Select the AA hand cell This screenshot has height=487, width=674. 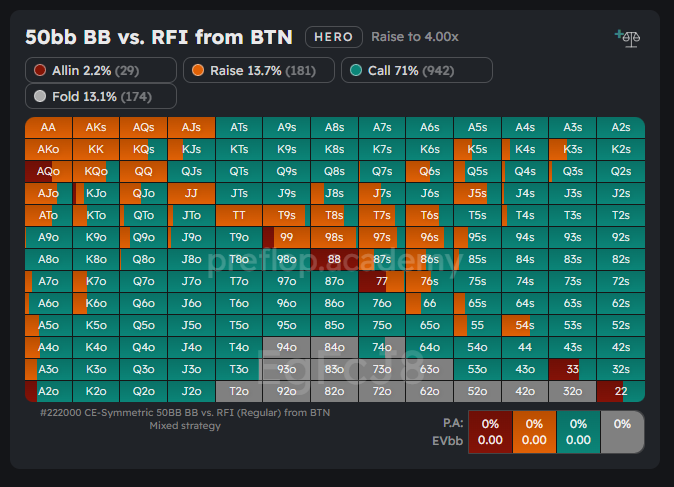tap(48, 127)
